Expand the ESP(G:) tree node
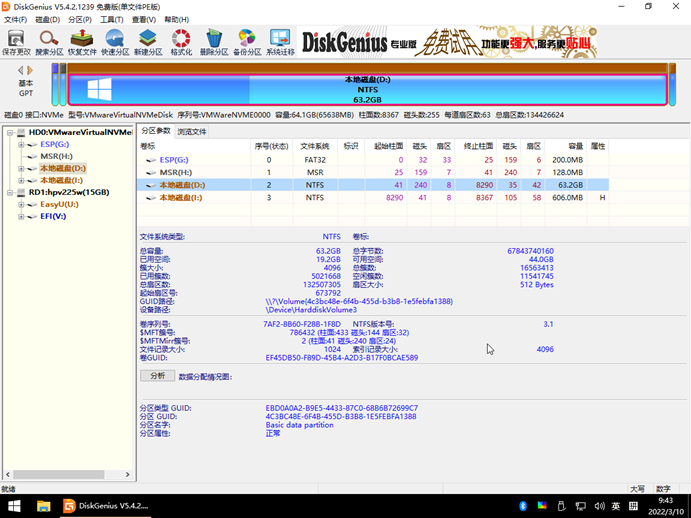This screenshot has height=518, width=691. pos(21,144)
